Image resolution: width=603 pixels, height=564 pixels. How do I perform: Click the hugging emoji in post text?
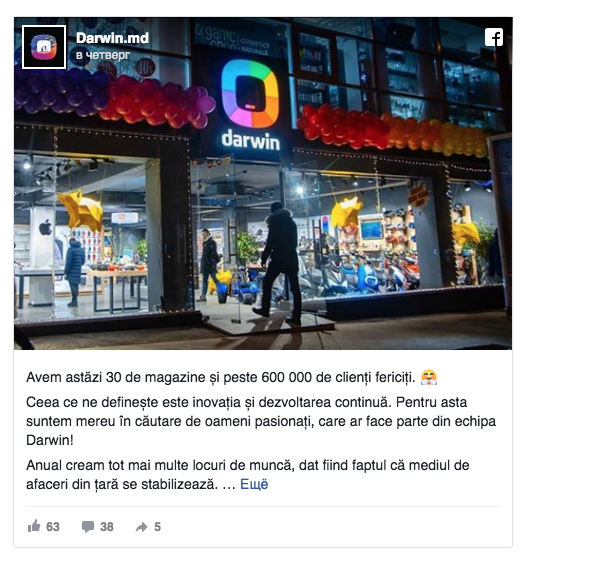click(429, 377)
